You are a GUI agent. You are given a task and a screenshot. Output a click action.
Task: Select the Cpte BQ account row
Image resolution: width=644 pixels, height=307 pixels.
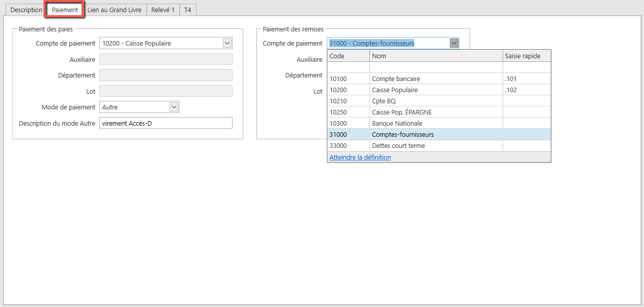click(439, 101)
